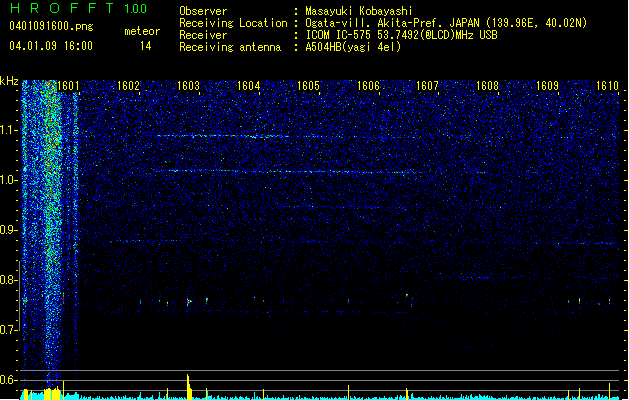The height and width of the screenshot is (400, 629).
Task: Select the Ogata-vill. Akita-Pref. JAPAN location text
Action: (x=446, y=23)
